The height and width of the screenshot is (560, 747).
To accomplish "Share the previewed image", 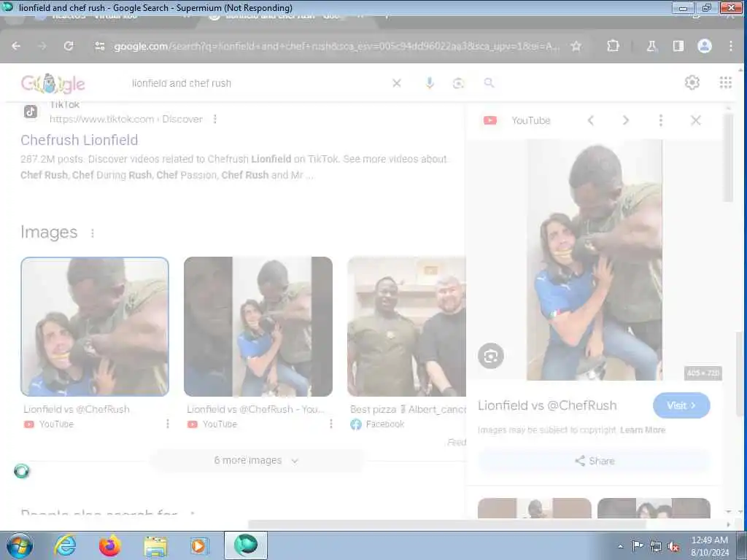I will pos(595,461).
